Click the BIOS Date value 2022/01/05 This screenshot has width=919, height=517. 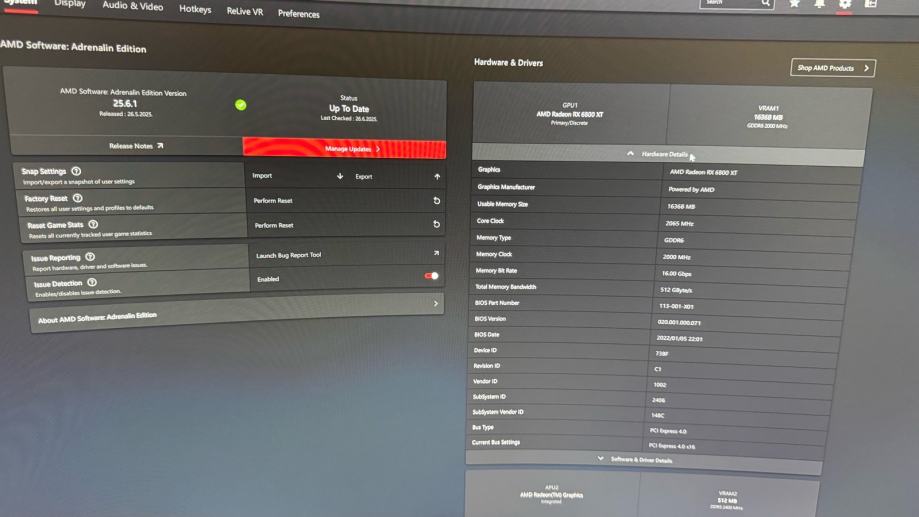pos(680,338)
